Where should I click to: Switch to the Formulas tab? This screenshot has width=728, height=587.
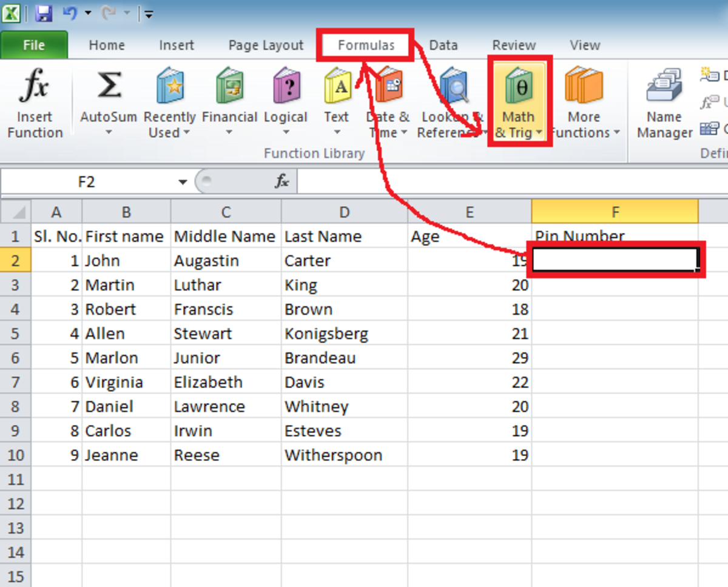pos(366,45)
